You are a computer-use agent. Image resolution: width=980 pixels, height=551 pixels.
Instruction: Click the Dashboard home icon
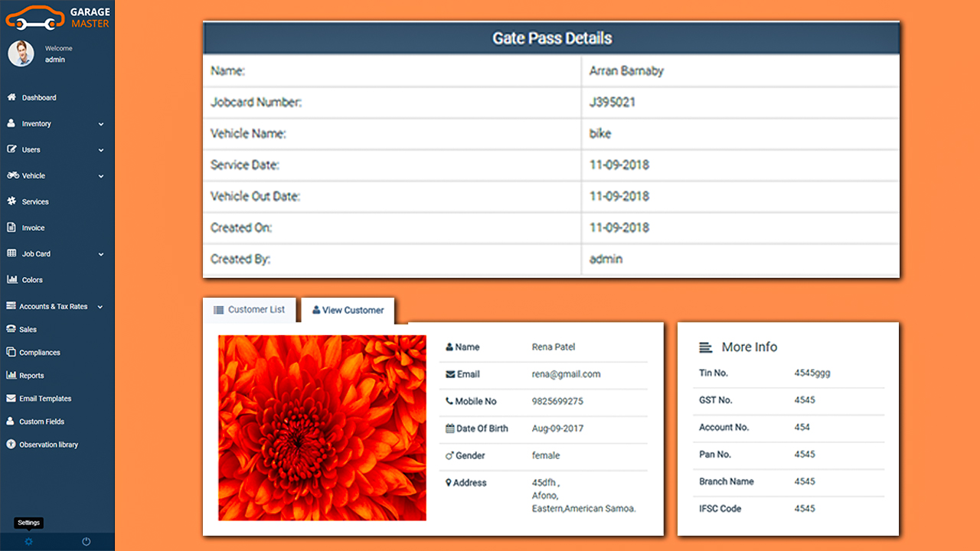point(11,98)
